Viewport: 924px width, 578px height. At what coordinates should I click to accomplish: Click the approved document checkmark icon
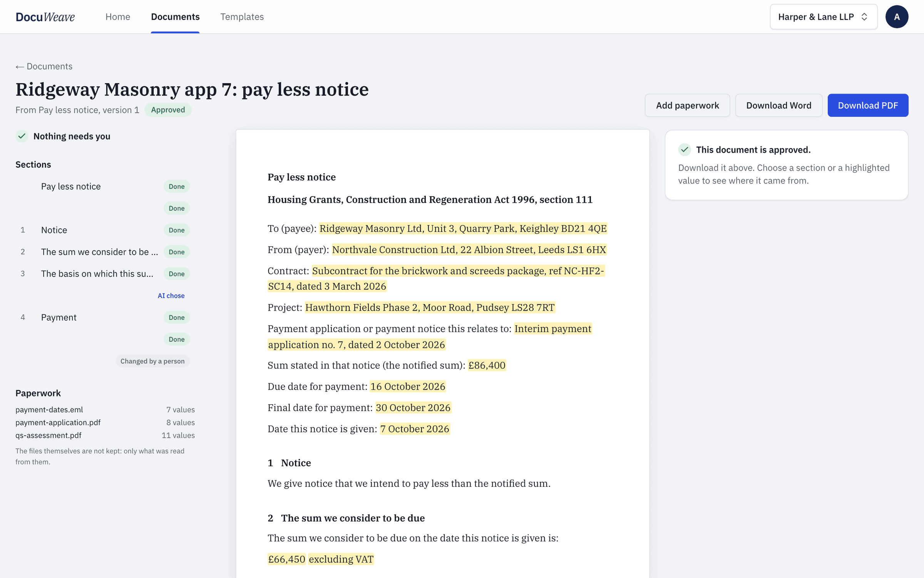685,150
